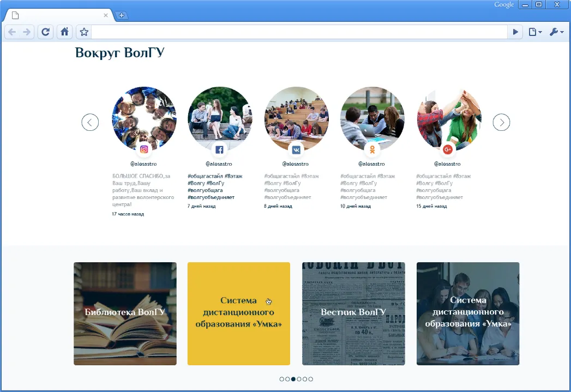Viewport: 571px width, 392px height.
Task: Show previous posts with the left carousel arrow
Action: [x=90, y=122]
